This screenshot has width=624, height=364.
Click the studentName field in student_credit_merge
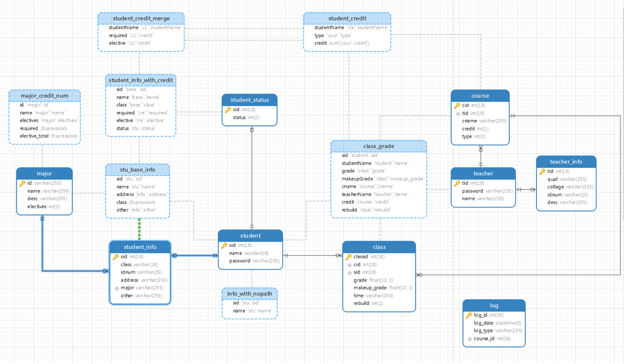click(x=145, y=28)
